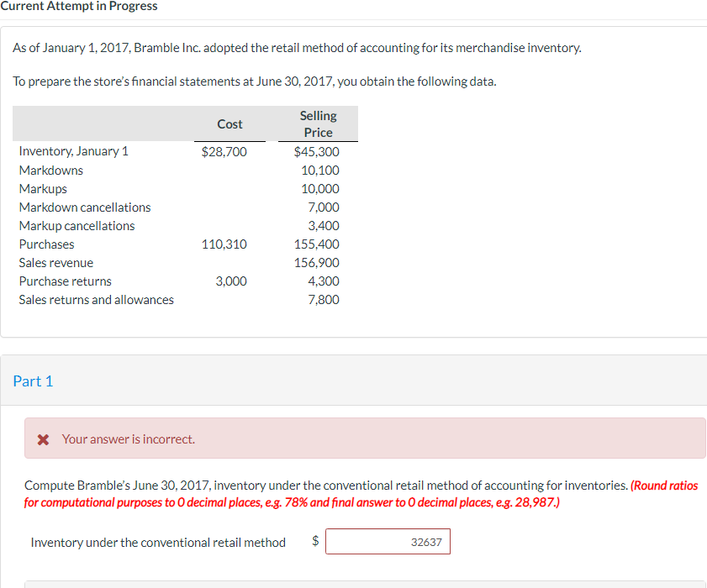Click the 'To prepare the store's financial statements' sentence

point(255,81)
